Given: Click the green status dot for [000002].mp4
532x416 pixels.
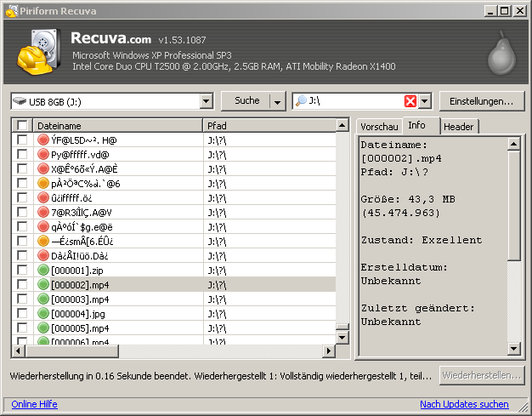Looking at the screenshot, I should (x=43, y=284).
